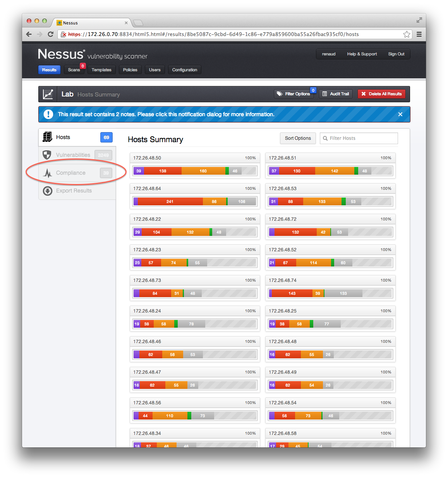The height and width of the screenshot is (478, 448).
Task: Click the Filter Hosts search field
Action: pos(359,138)
